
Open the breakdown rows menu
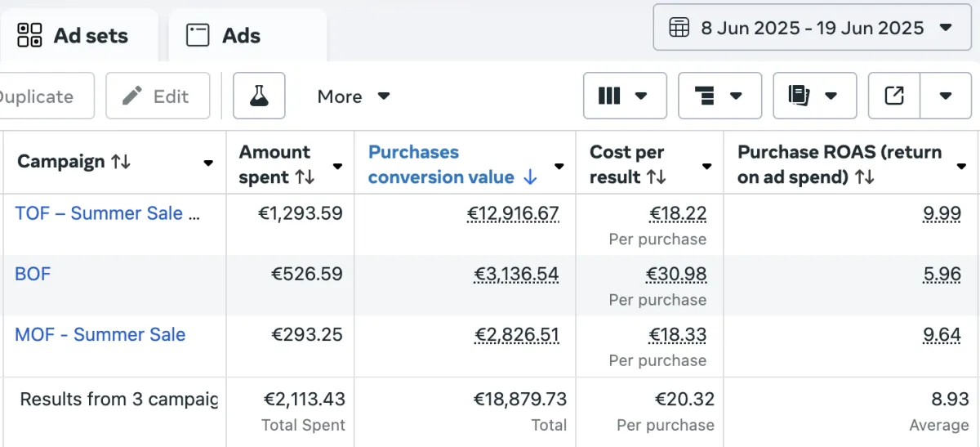tap(719, 96)
